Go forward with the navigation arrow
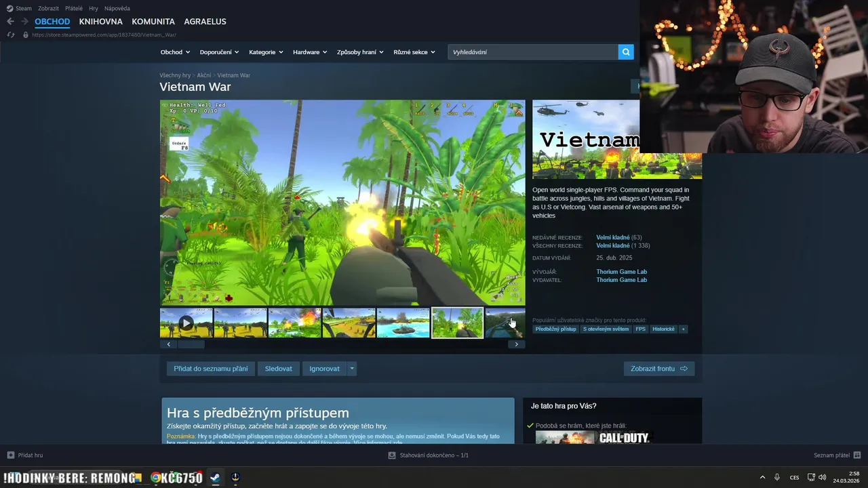The image size is (868, 488). click(x=24, y=22)
